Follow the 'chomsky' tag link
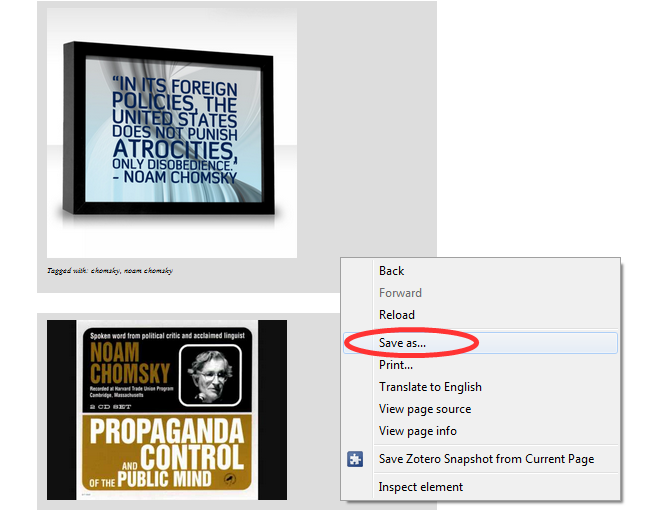Screen dimensions: 654x522 [x=106, y=271]
